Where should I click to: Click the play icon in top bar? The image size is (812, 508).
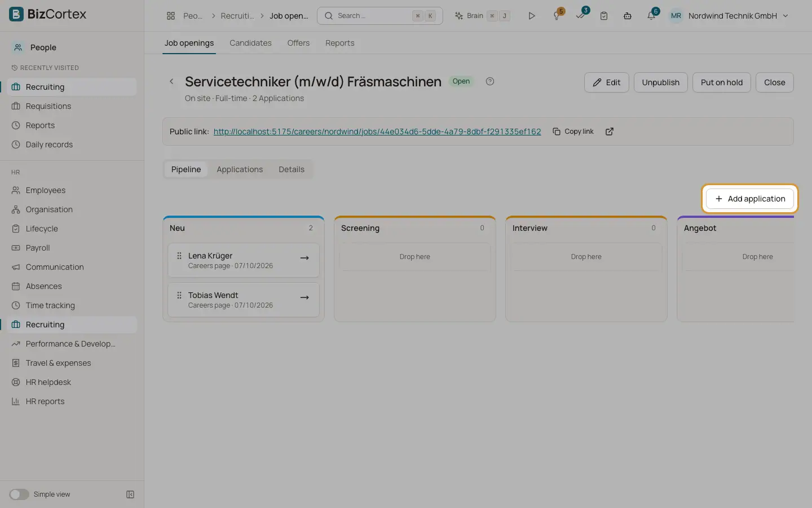pos(531,16)
